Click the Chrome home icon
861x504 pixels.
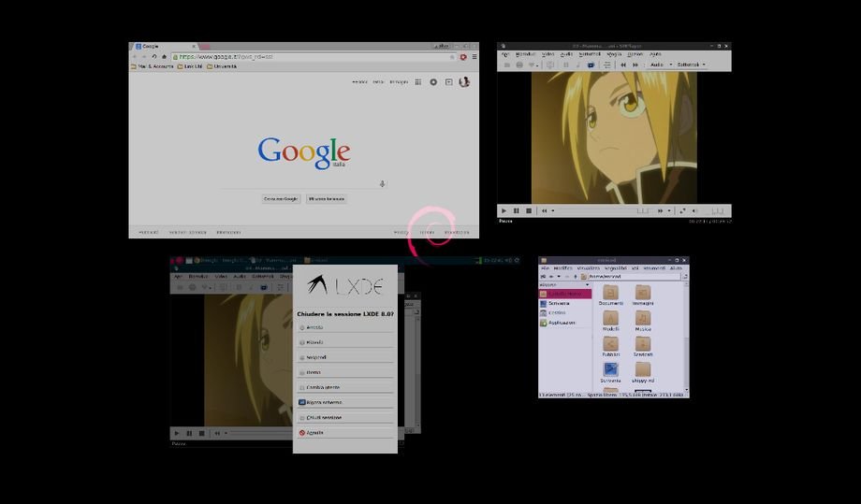164,56
